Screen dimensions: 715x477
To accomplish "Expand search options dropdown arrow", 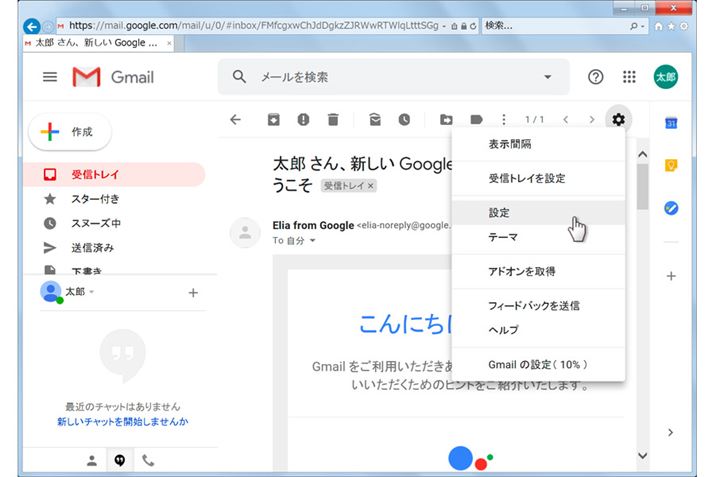I will (548, 77).
